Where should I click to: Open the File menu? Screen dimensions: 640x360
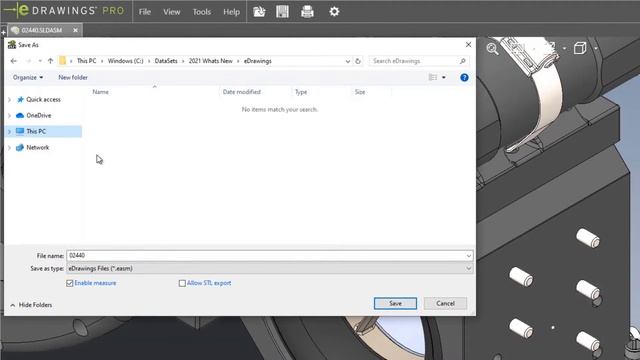click(144, 12)
